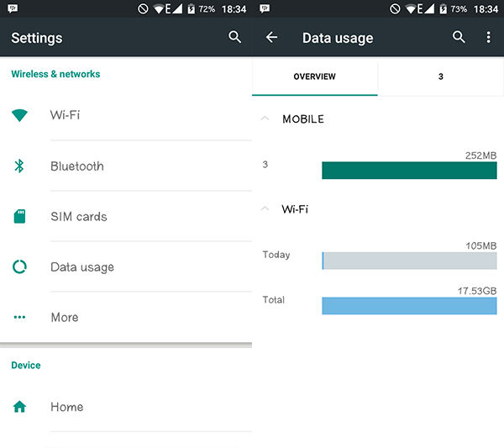Tap the 18:34 clock in the left status bar

coord(234,9)
